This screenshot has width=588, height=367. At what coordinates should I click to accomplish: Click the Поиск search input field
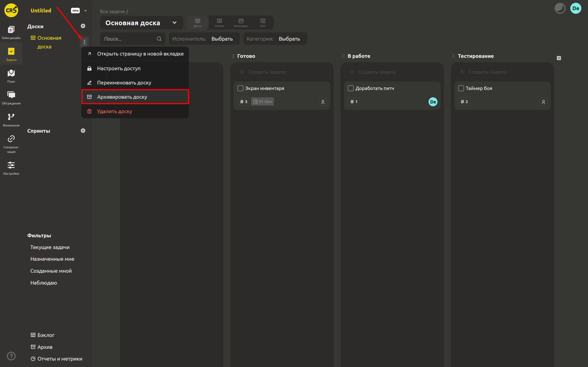(133, 39)
